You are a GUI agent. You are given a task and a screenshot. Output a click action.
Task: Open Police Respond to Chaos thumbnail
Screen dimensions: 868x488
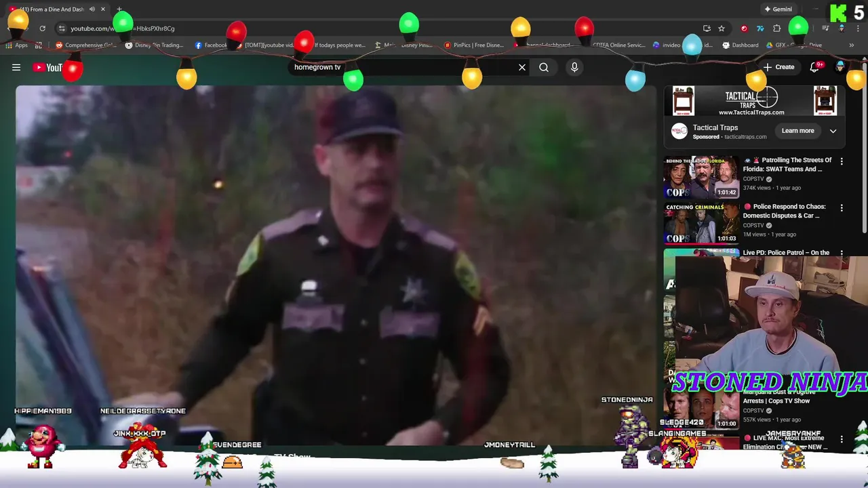pos(701,223)
